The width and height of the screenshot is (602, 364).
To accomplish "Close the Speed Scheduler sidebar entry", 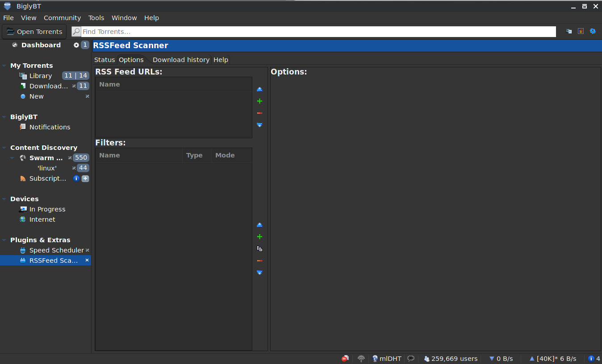I will 88,250.
